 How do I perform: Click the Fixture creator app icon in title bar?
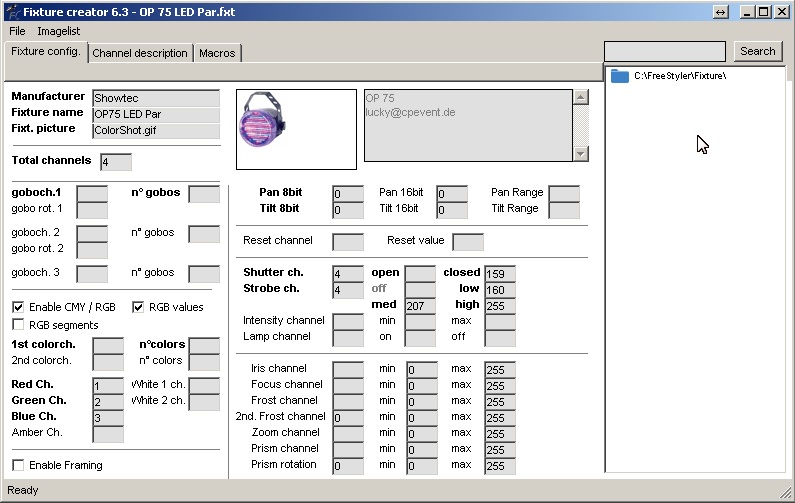pyautogui.click(x=11, y=11)
